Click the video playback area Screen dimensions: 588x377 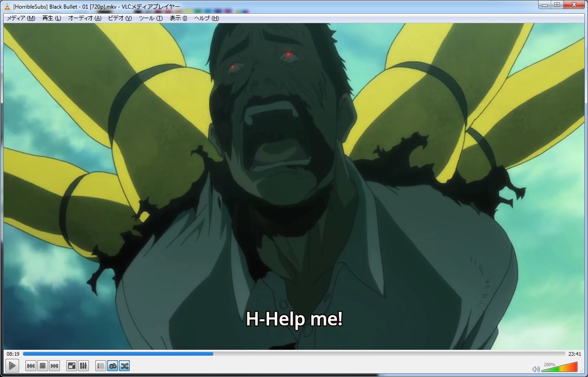pos(294,186)
